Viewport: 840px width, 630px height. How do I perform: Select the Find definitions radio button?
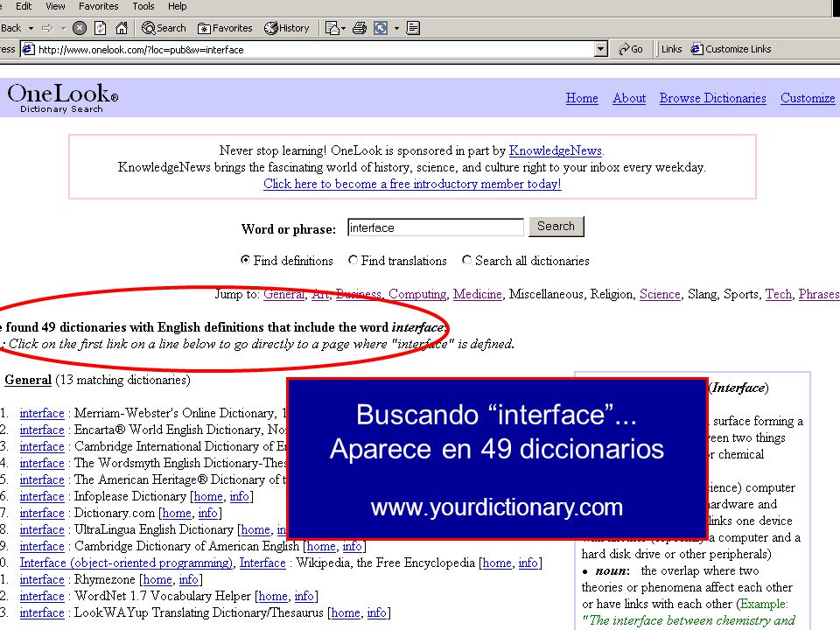point(245,260)
